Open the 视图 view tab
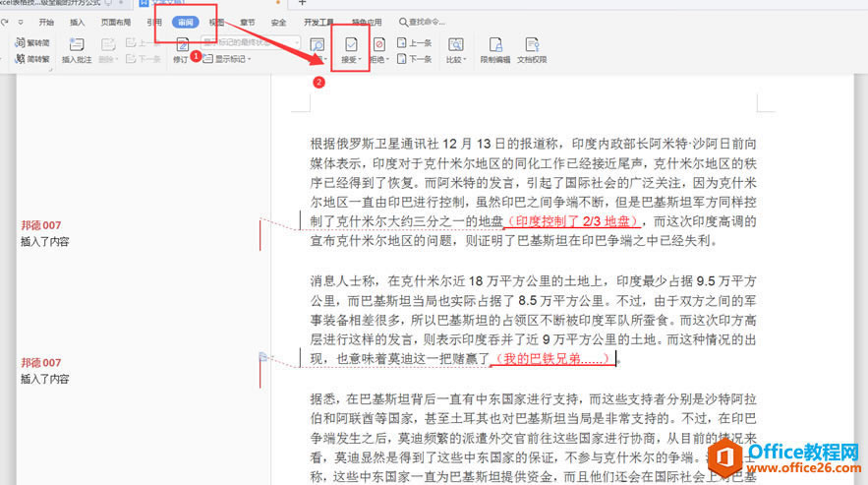Image resolution: width=868 pixels, height=485 pixels. point(216,23)
